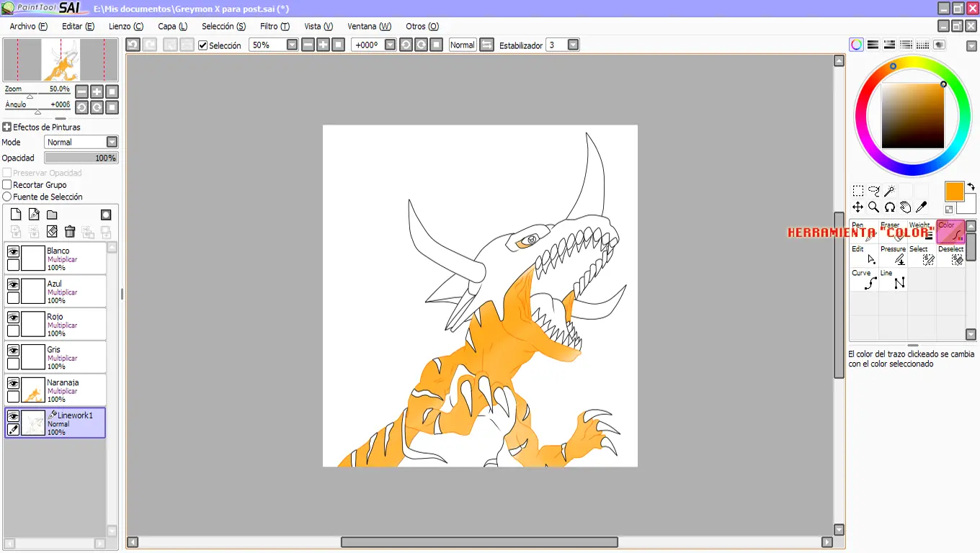Hide the Gris layer

pos(13,350)
